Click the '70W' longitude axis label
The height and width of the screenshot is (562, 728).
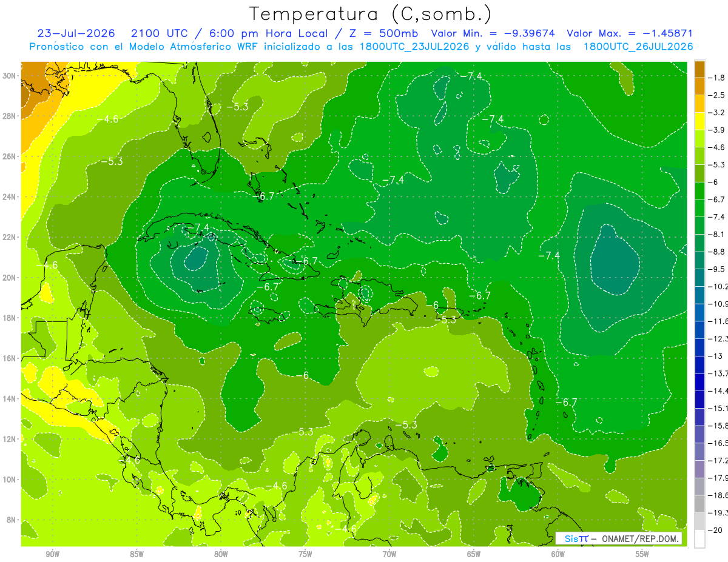point(389,554)
